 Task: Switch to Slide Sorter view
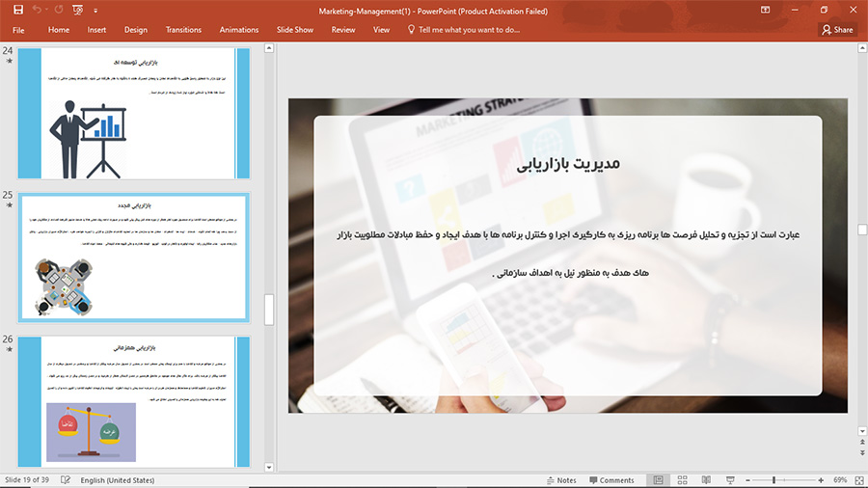pos(682,479)
